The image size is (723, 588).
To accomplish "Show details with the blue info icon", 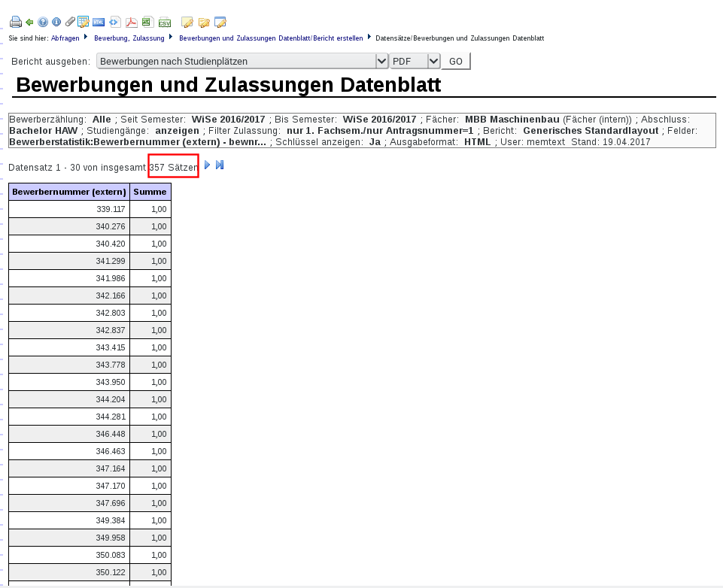I will point(56,22).
